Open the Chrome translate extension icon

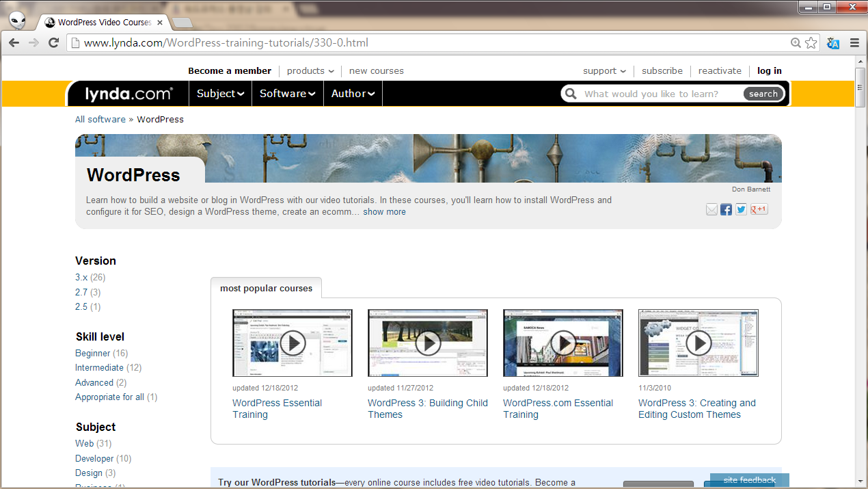pos(833,43)
